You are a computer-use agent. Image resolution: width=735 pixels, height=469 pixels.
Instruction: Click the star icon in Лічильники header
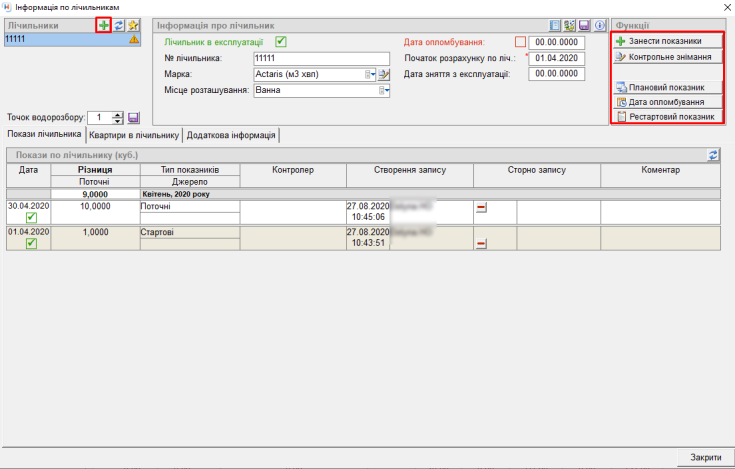(132, 24)
